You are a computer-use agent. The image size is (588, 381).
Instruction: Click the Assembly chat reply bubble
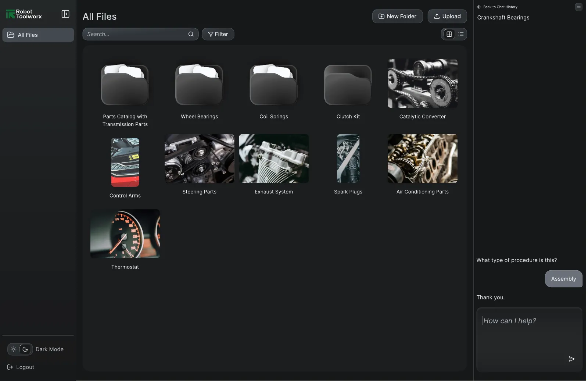563,279
